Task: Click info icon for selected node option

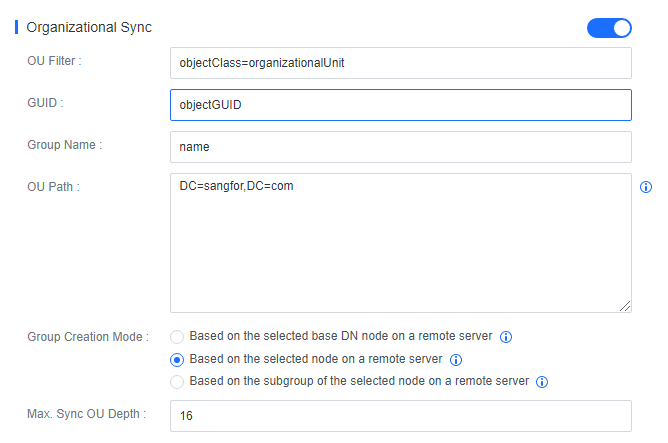Action: (455, 359)
